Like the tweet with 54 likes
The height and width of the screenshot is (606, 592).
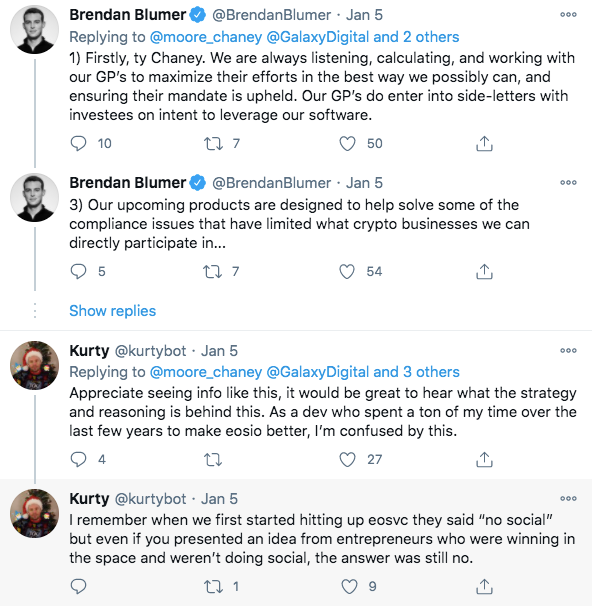click(347, 271)
